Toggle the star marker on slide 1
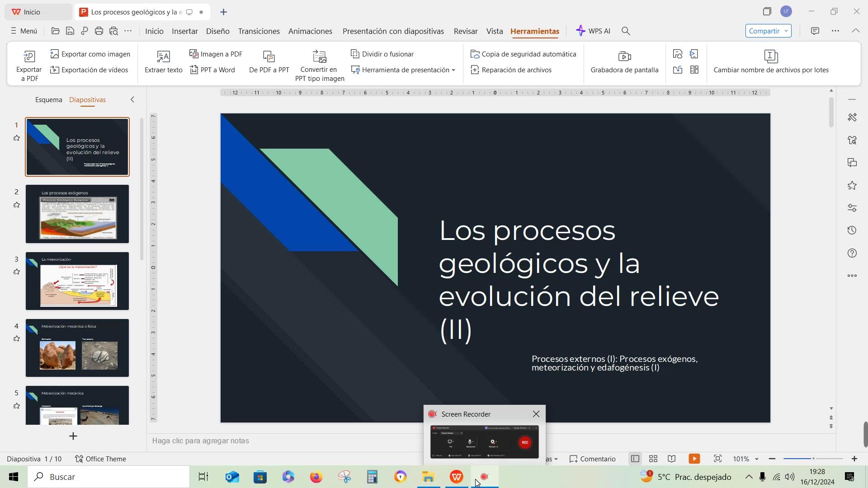This screenshot has width=868, height=488. click(17, 138)
